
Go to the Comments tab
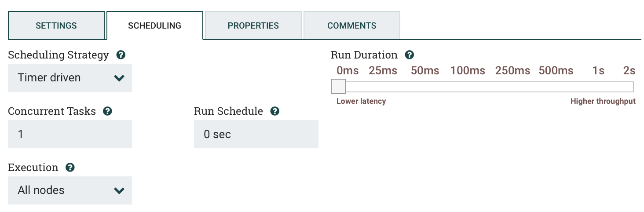(x=352, y=26)
